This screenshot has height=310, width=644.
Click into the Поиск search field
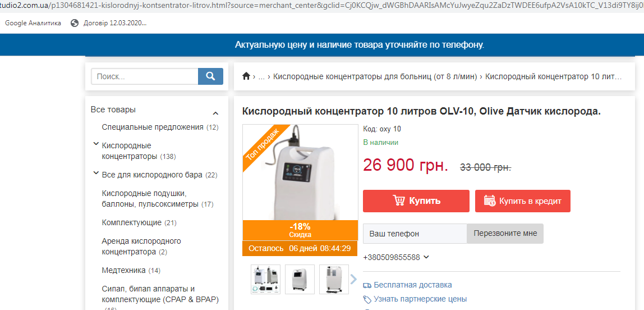pyautogui.click(x=145, y=76)
